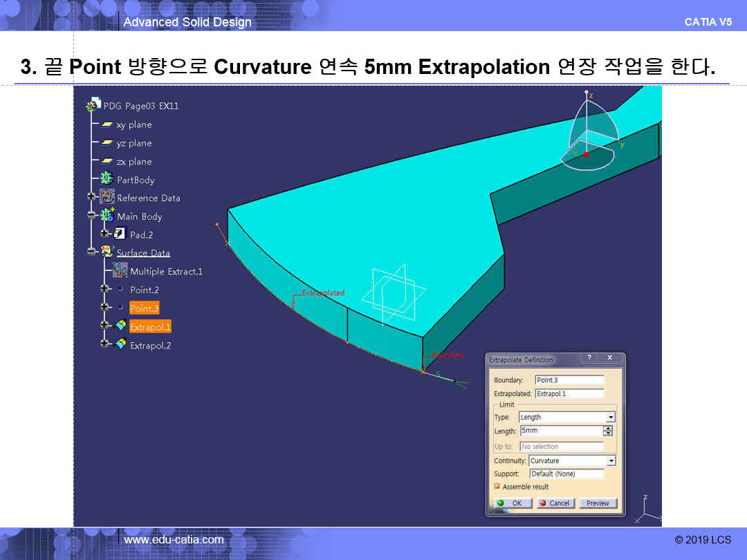Viewport: 747px width, 560px height.
Task: Click the compass at top right of viewport
Action: (587, 135)
